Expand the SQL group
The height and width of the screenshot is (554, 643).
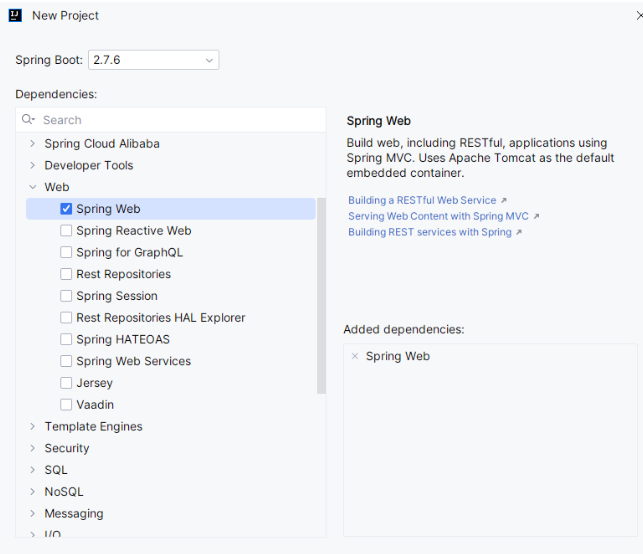(33, 470)
